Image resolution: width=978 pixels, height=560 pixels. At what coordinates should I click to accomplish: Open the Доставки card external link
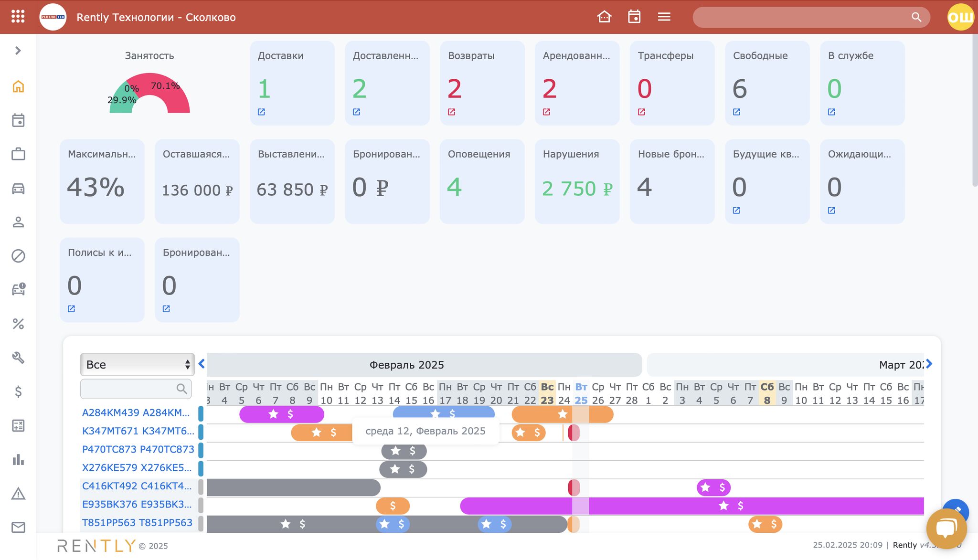261,112
